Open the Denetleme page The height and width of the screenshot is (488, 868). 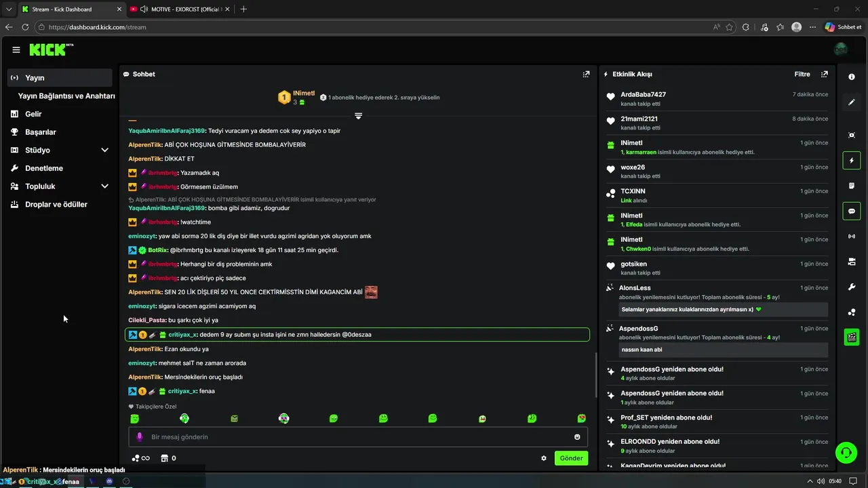(44, 168)
